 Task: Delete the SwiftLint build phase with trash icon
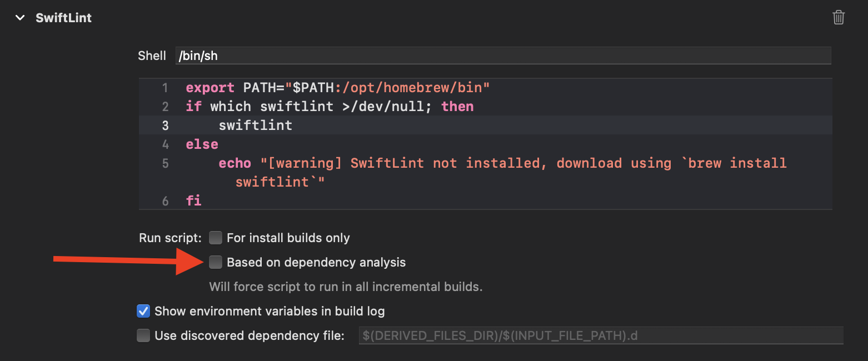839,18
